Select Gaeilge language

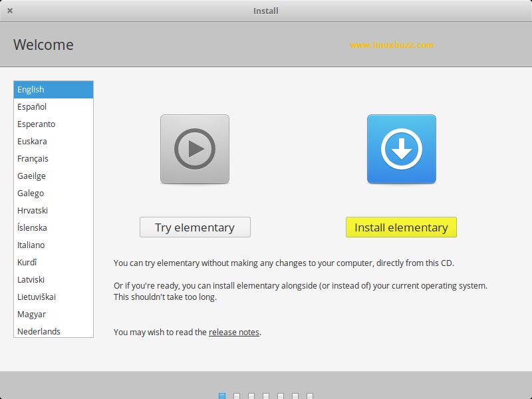click(x=54, y=176)
